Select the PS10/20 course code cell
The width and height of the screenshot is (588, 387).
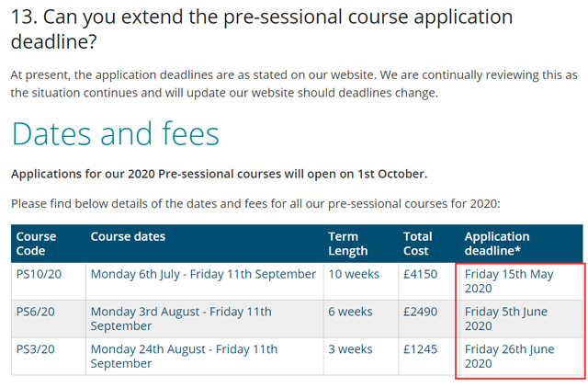point(49,281)
